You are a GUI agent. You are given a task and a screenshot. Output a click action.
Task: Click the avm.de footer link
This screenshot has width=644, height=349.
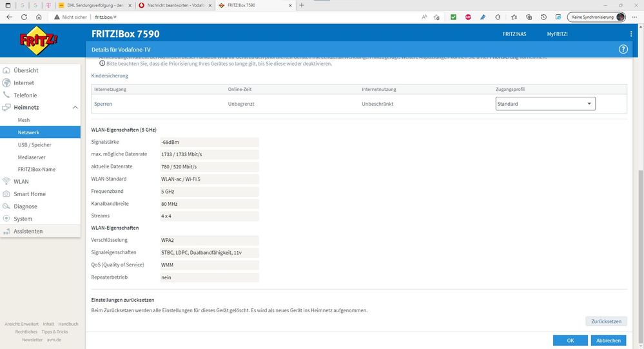click(x=54, y=339)
